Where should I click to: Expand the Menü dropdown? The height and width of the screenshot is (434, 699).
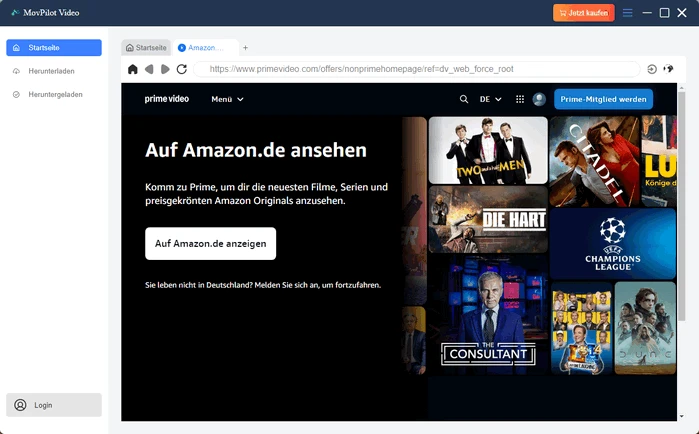pyautogui.click(x=227, y=99)
